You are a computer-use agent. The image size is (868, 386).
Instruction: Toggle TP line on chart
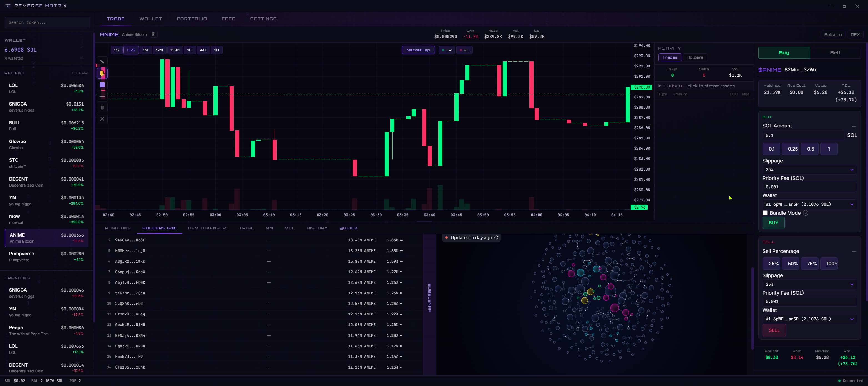point(446,50)
